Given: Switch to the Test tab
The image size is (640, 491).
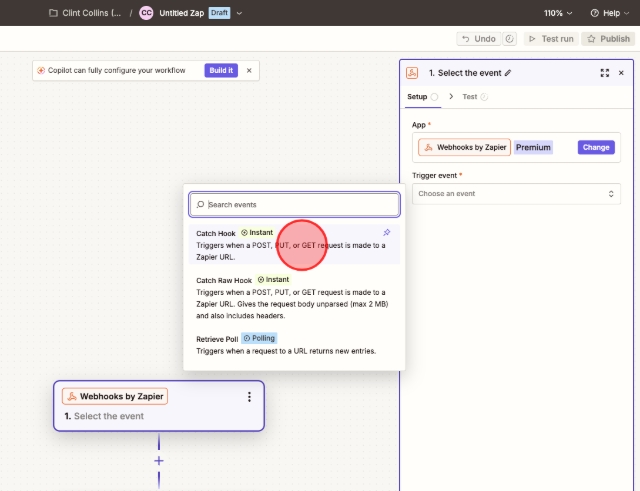Looking at the screenshot, I should 475,97.
